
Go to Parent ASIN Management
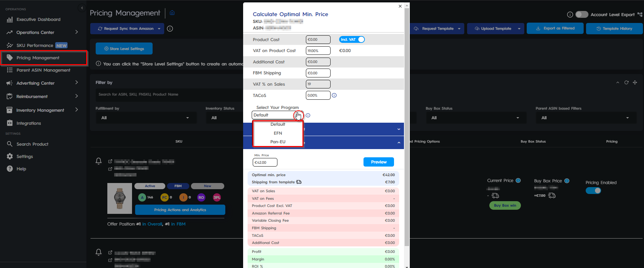pyautogui.click(x=43, y=70)
